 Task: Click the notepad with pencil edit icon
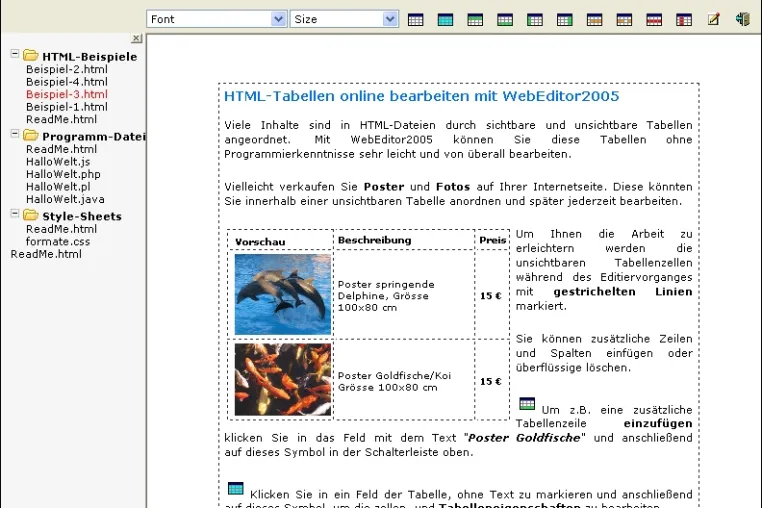[713, 19]
